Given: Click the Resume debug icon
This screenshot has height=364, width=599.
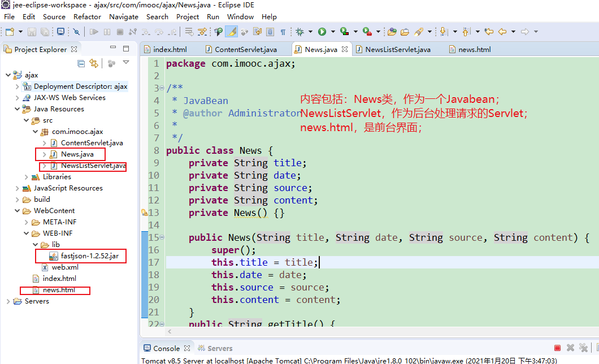Looking at the screenshot, I should point(94,32).
